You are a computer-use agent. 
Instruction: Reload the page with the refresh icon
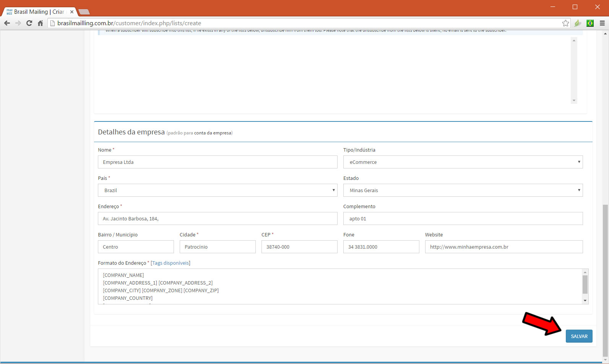29,23
